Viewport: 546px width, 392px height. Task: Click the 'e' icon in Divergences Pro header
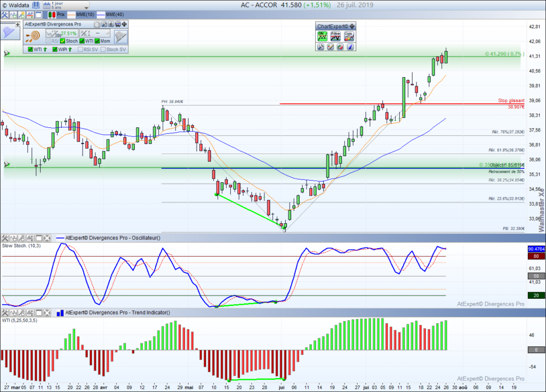(111, 24)
